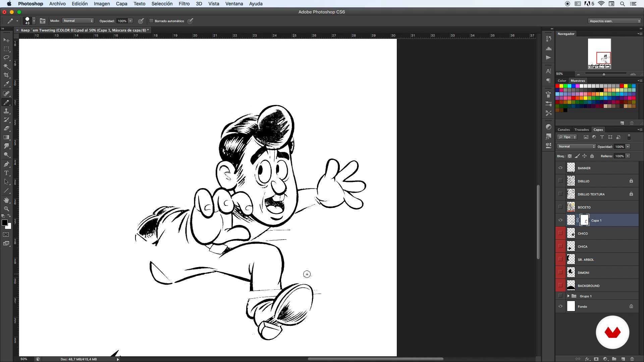Viewport: 644px width, 362px height.
Task: Click the zoom percentage field in status bar
Action: (x=24, y=359)
